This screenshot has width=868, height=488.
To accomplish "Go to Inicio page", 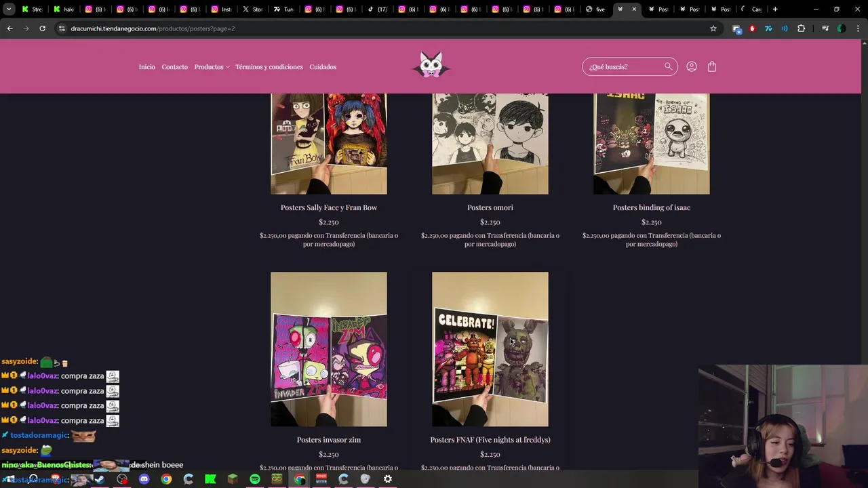I will pos(147,67).
